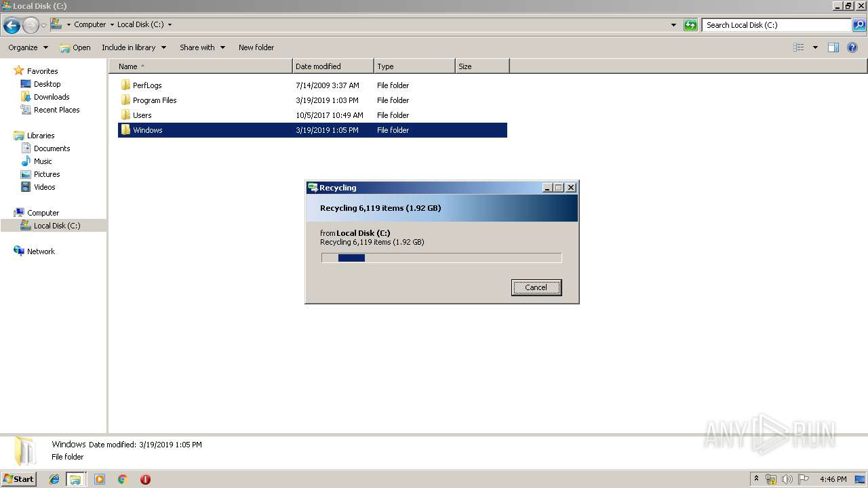The image size is (868, 488).
Task: Show hidden system tray icons
Action: 756,479
